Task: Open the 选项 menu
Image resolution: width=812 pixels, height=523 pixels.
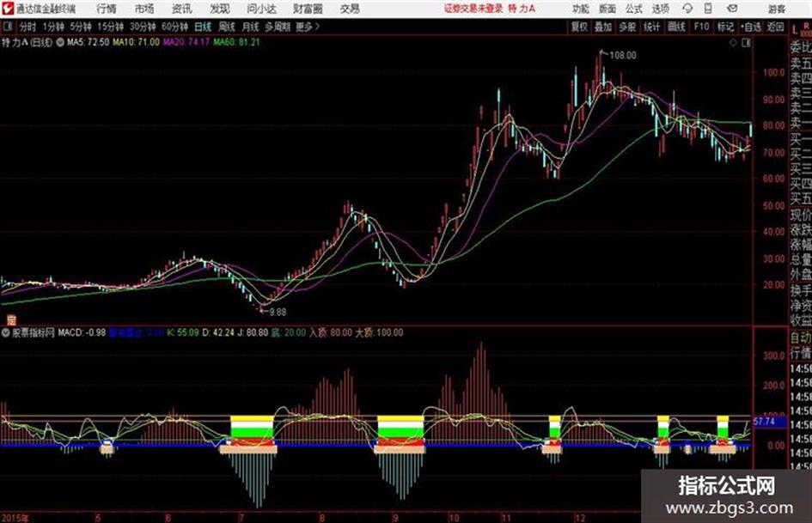Action: tap(660, 9)
